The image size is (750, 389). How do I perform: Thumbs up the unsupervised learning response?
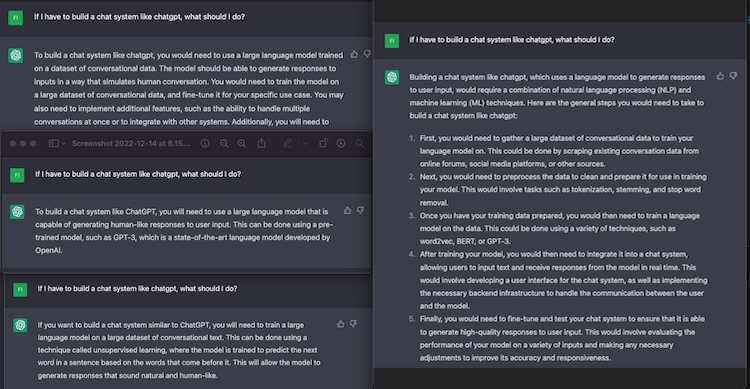pos(341,324)
